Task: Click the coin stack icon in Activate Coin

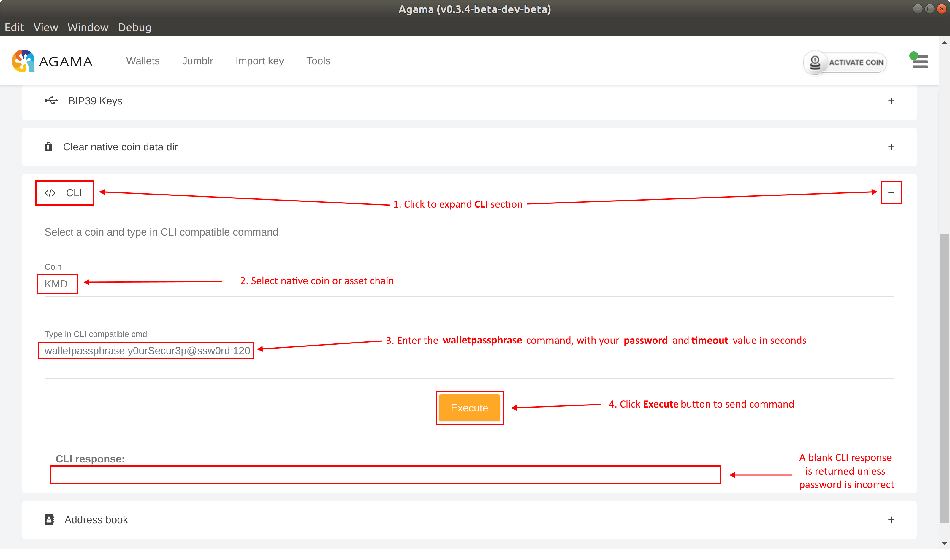Action: [816, 62]
